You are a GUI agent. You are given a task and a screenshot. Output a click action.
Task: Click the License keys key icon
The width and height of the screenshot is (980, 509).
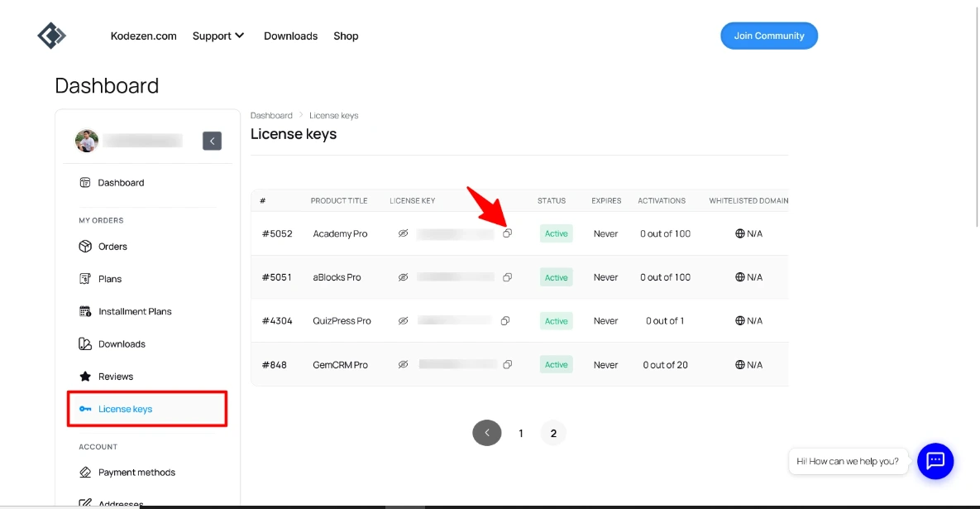coord(85,409)
